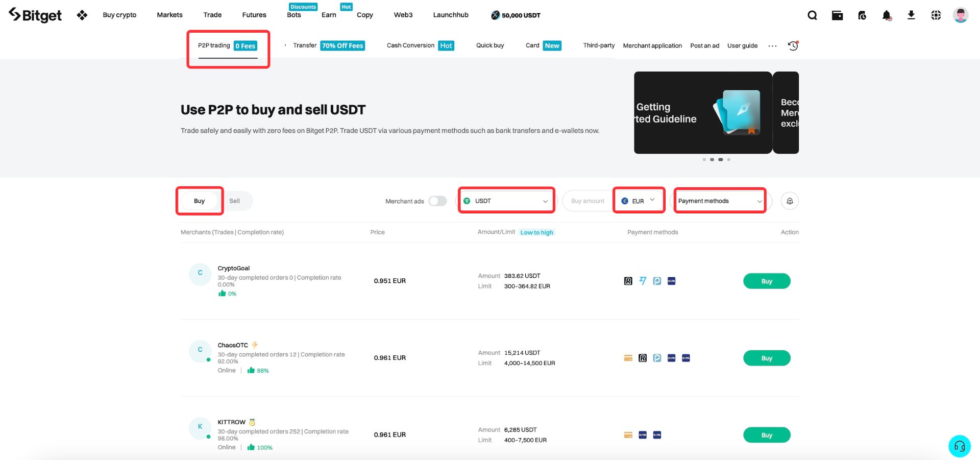980x460 pixels.
Task: Click the medal badge next to KITTROW
Action: 252,422
